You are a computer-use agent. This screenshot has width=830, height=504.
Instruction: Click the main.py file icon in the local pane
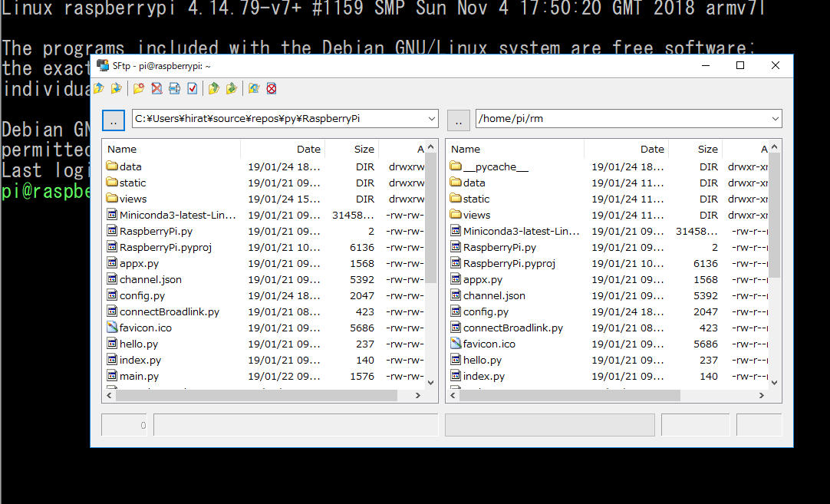(112, 376)
